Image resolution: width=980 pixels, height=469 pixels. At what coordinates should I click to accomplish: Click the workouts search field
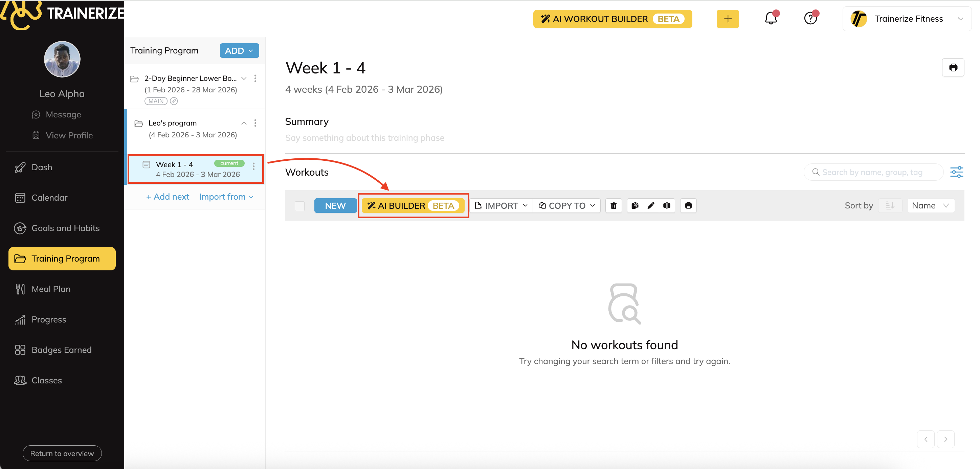pyautogui.click(x=873, y=172)
